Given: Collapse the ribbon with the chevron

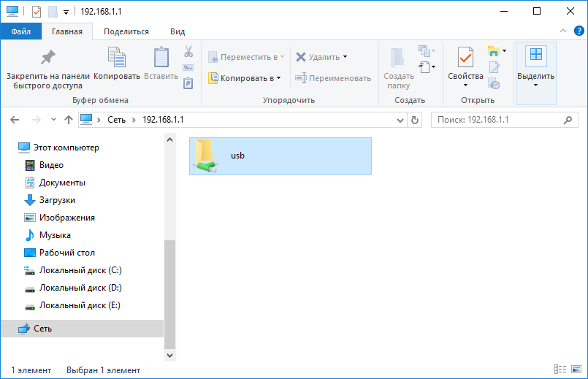Looking at the screenshot, I should point(562,31).
